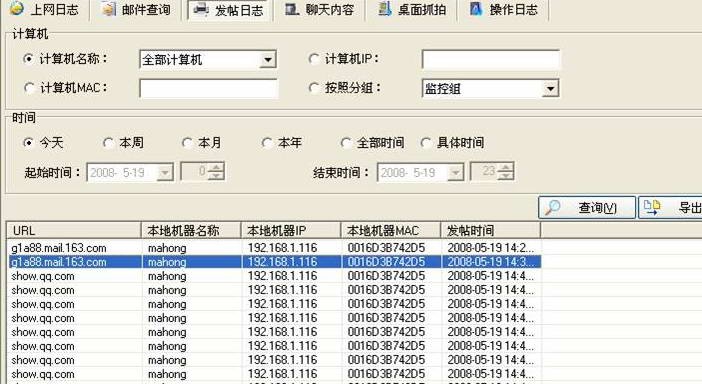
Task: Open the 结束时间 date dropdown
Action: [x=455, y=172]
